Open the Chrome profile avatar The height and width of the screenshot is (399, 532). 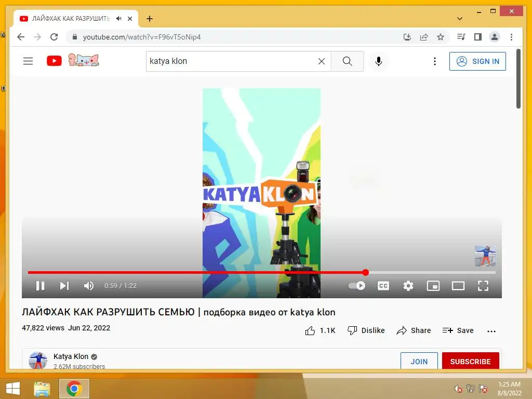(x=495, y=37)
